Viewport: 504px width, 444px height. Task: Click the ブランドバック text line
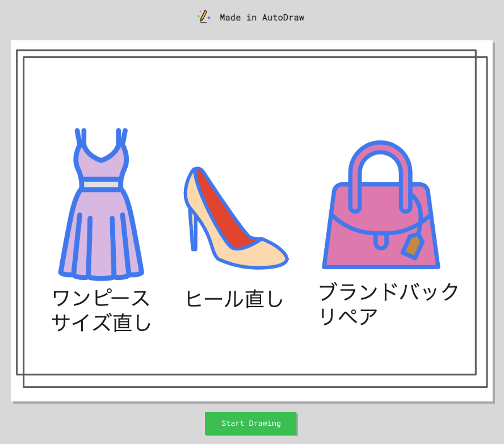(x=388, y=292)
